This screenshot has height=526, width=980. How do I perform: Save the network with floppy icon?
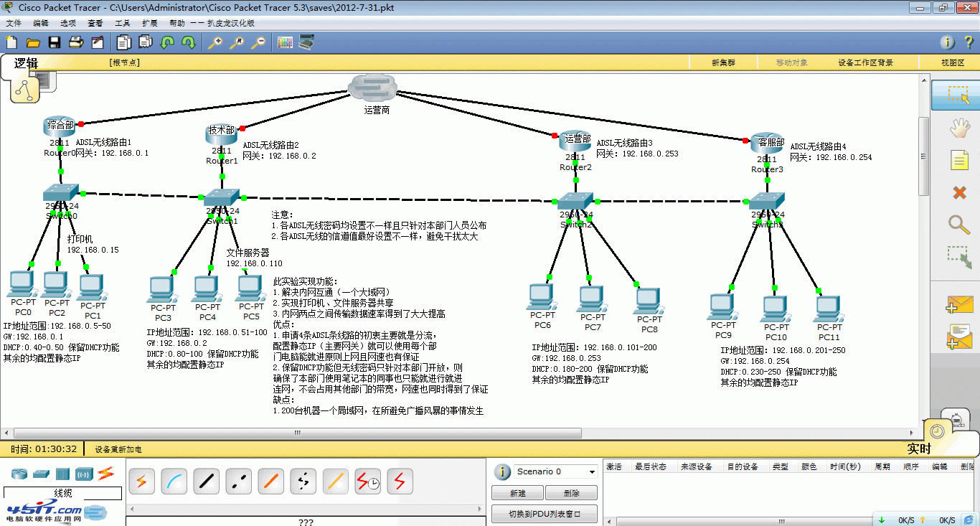pyautogui.click(x=55, y=42)
